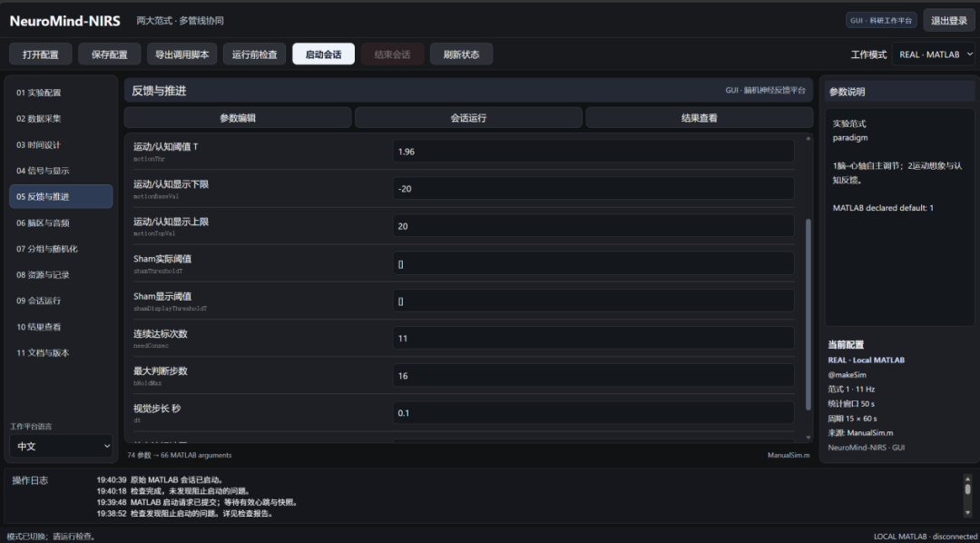The height and width of the screenshot is (543, 980).
Task: Open 01 实验配置 in sidebar
Action: coord(62,93)
